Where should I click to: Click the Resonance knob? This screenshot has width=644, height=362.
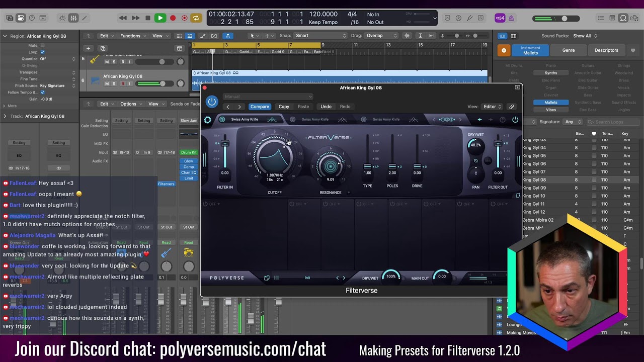[331, 166]
